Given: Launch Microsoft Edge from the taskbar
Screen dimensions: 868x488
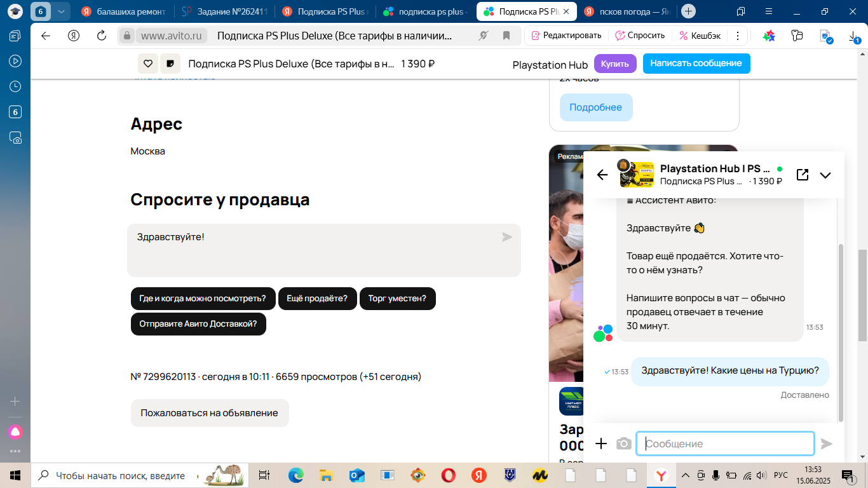Looking at the screenshot, I should 296,475.
